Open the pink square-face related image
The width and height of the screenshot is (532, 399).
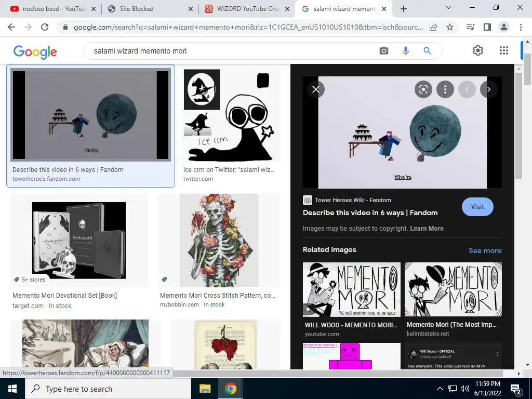click(352, 356)
